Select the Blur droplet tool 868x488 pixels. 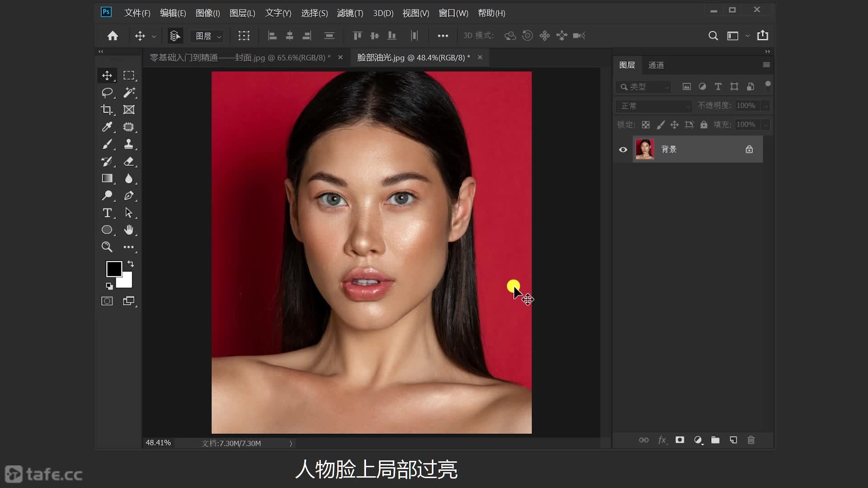pos(129,178)
